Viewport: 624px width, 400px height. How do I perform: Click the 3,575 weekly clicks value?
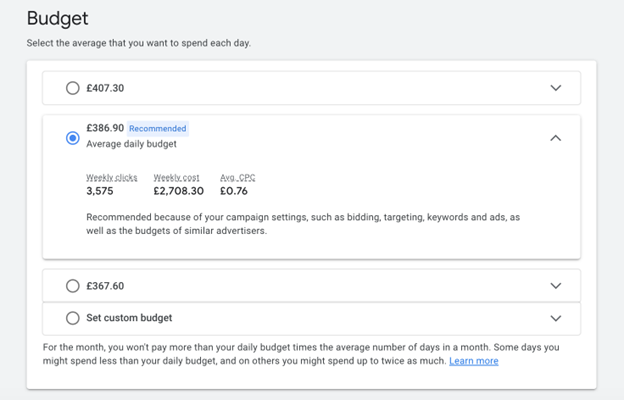pos(100,191)
